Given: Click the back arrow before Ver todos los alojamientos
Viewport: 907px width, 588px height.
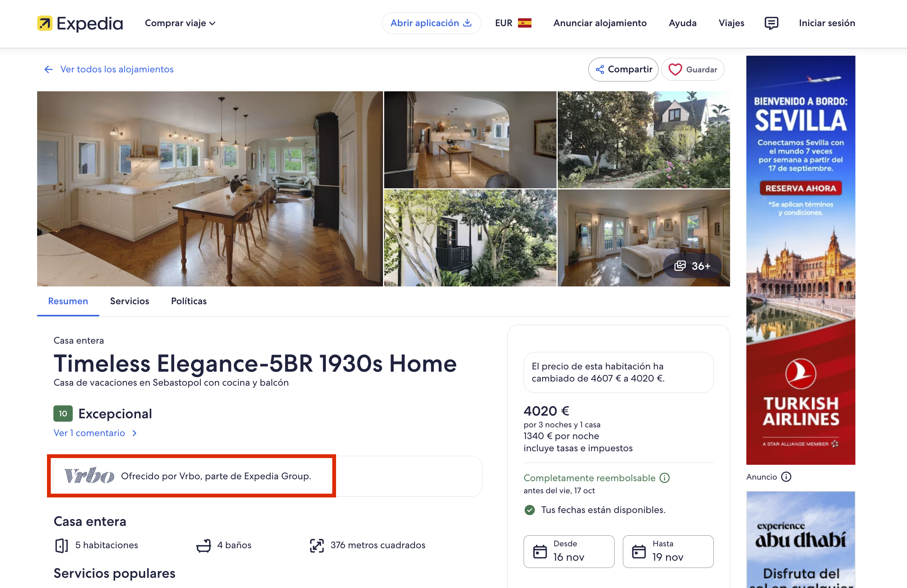Looking at the screenshot, I should [48, 69].
